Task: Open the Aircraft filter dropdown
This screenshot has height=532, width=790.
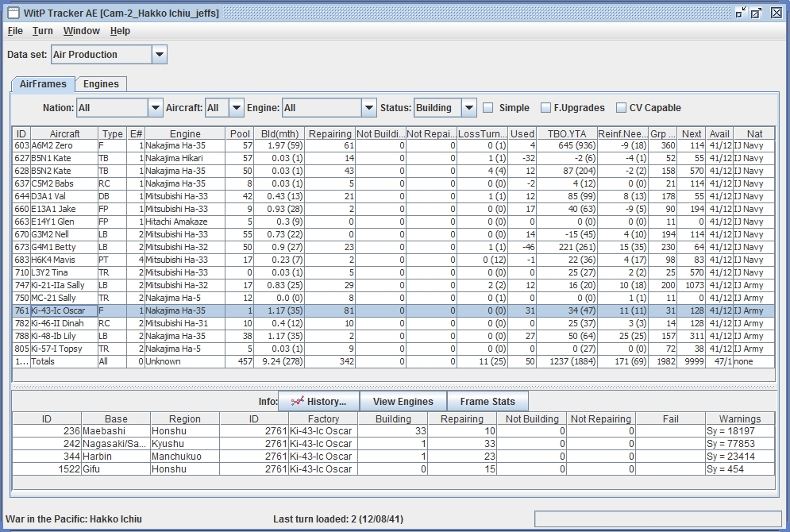Action: pyautogui.click(x=236, y=108)
